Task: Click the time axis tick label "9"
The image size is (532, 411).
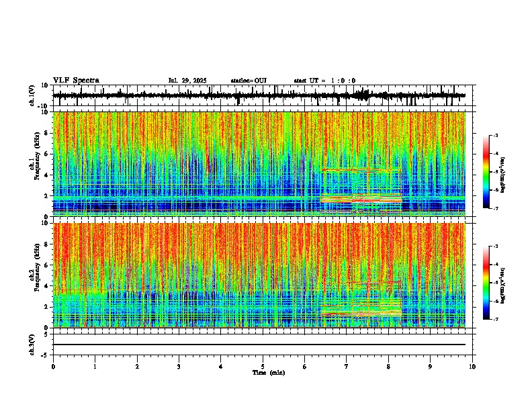Action: (x=430, y=366)
